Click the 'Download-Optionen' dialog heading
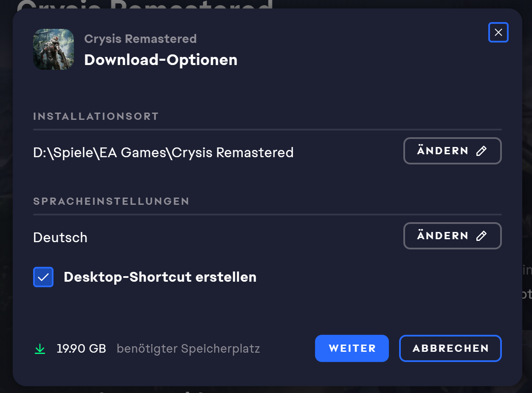This screenshot has width=532, height=393. click(x=160, y=60)
